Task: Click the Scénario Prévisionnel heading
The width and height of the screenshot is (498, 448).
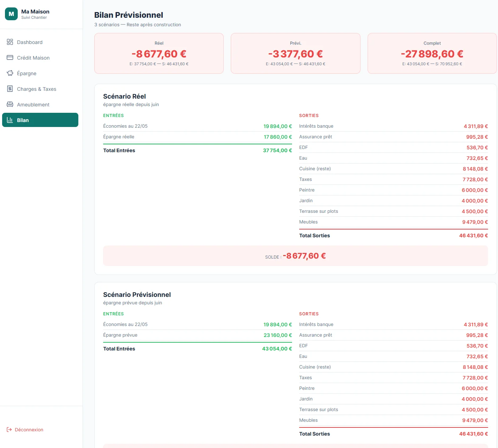Action: coord(137,295)
